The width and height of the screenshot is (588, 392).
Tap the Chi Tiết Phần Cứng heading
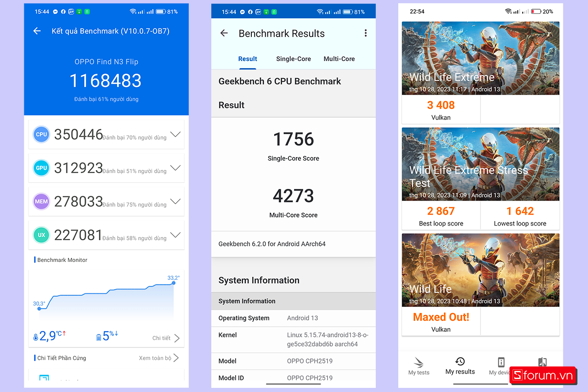pos(62,358)
